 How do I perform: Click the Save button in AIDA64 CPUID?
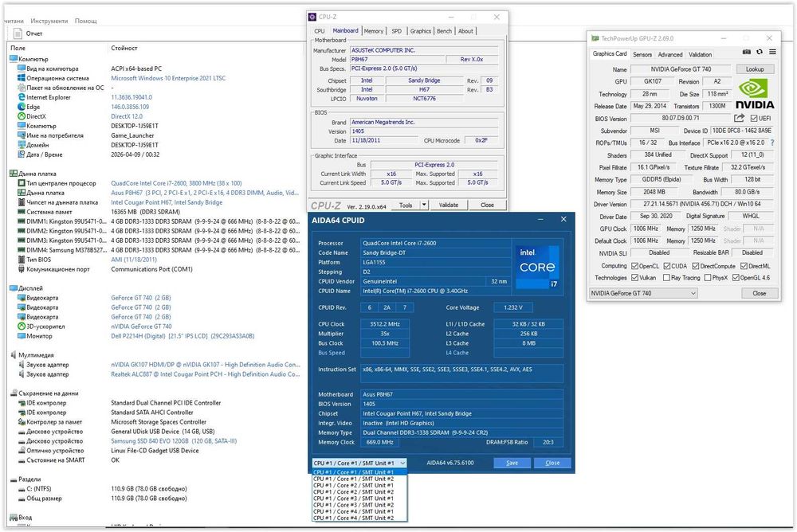click(x=512, y=463)
